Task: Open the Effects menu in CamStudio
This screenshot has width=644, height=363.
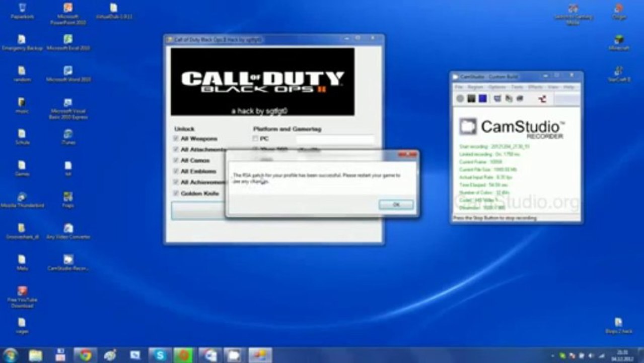Action: pyautogui.click(x=535, y=87)
